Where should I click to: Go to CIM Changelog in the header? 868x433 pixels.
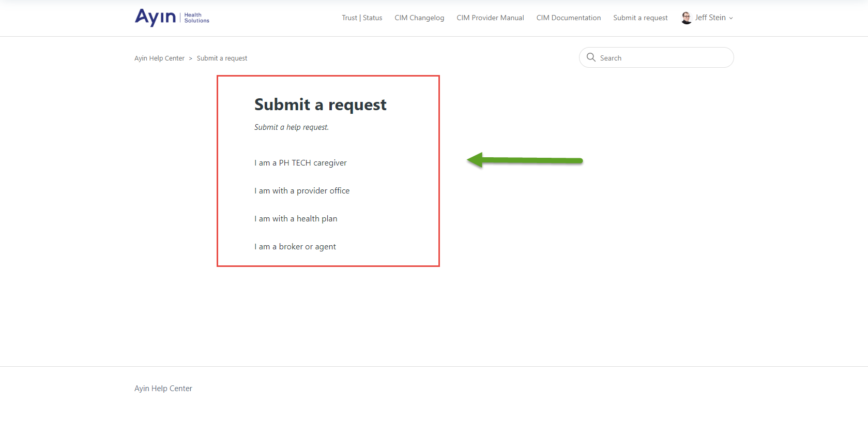coord(419,18)
